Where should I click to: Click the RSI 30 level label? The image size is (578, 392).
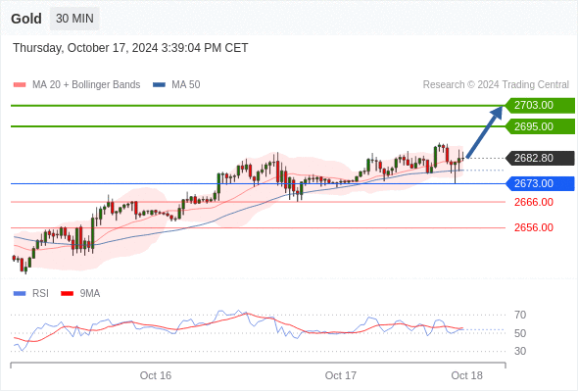point(520,351)
